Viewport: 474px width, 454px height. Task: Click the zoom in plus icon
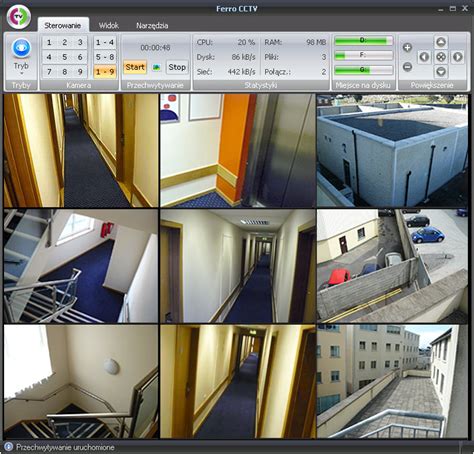tap(407, 47)
